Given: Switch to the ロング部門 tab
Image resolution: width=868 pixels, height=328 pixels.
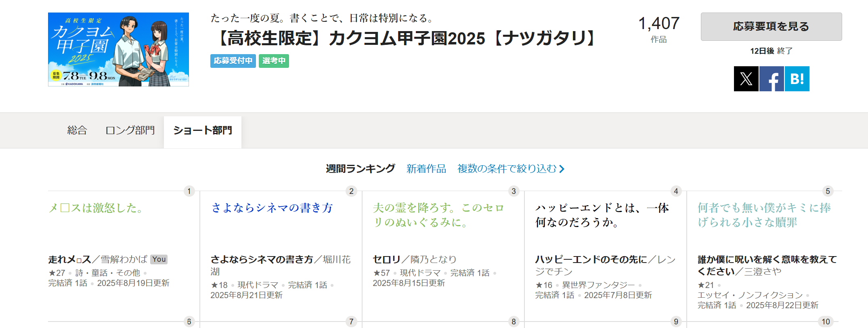Looking at the screenshot, I should (130, 130).
